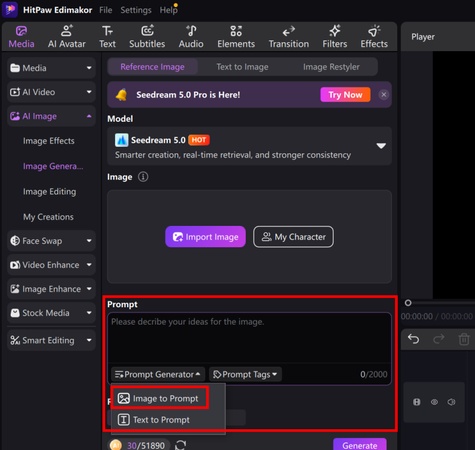Open the Settings menu
This screenshot has width=475, height=450.
click(136, 10)
